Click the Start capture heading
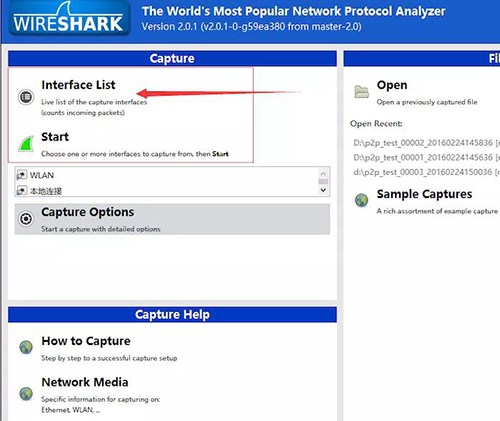This screenshot has width=500, height=421. point(55,137)
